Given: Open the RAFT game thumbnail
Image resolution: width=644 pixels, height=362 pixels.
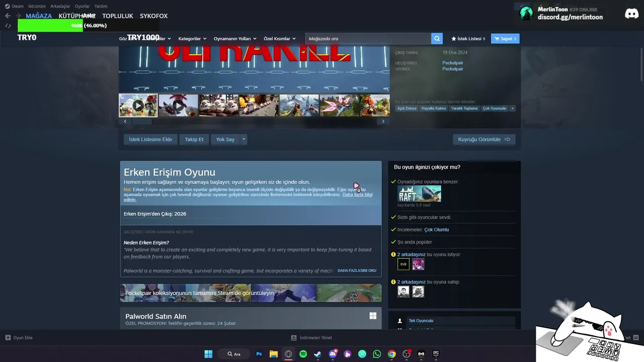Looking at the screenshot, I should tap(419, 194).
